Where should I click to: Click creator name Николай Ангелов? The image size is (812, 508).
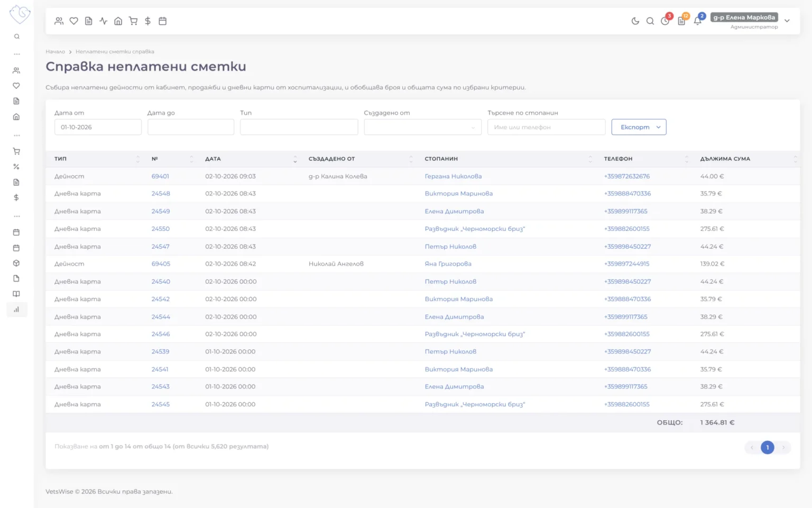pos(336,264)
